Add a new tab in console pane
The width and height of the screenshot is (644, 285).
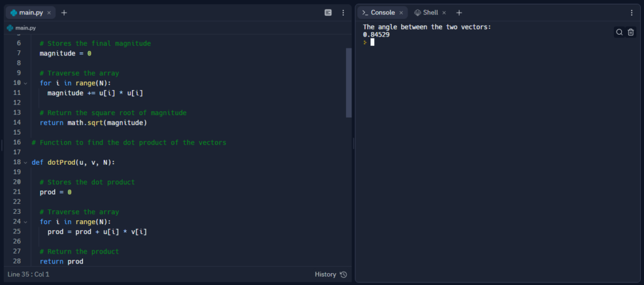click(x=459, y=13)
